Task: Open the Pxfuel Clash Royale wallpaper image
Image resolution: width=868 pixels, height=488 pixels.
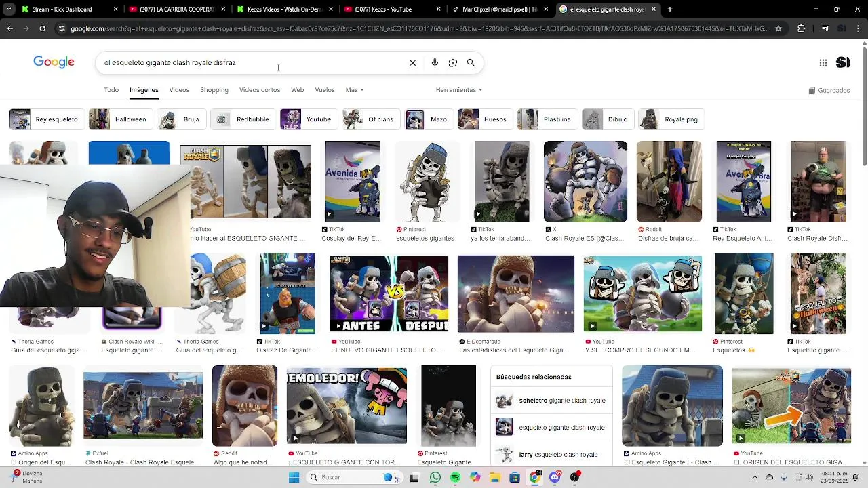Action: coord(143,405)
